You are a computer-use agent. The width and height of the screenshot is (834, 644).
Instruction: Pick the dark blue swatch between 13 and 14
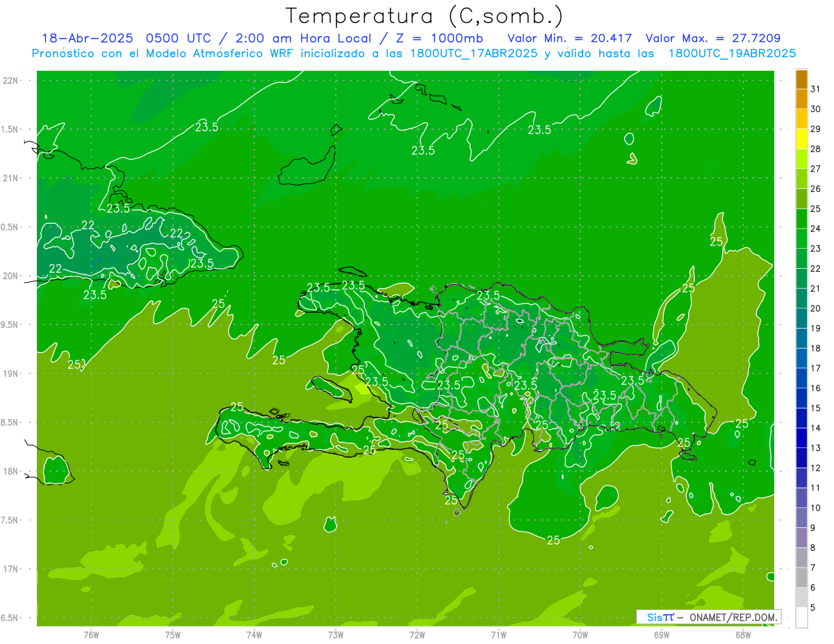(801, 438)
